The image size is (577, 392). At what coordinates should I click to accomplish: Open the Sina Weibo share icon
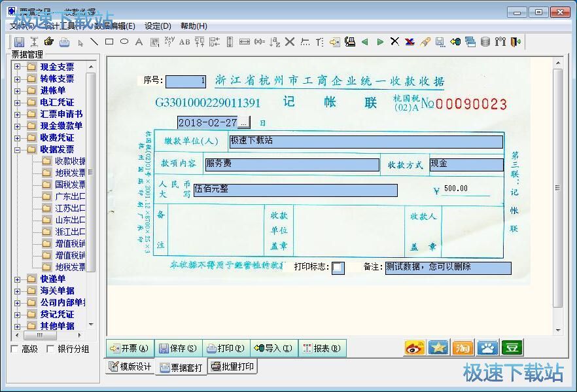click(x=414, y=347)
